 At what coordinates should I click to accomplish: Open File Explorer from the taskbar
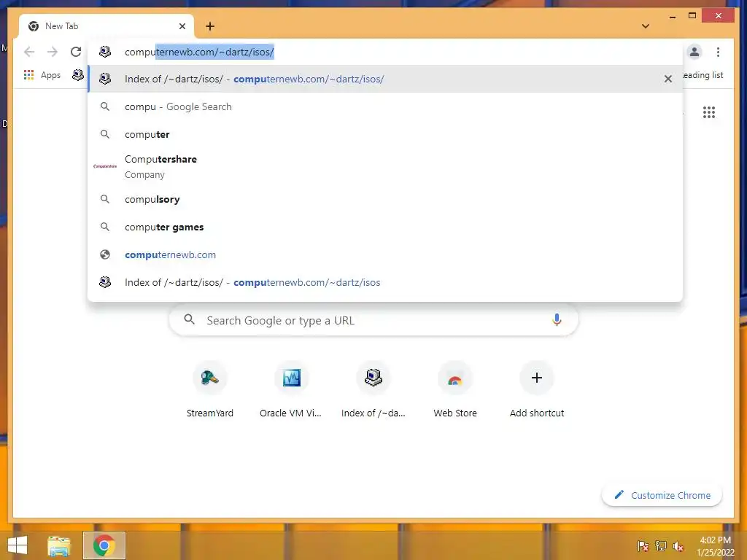click(x=59, y=545)
